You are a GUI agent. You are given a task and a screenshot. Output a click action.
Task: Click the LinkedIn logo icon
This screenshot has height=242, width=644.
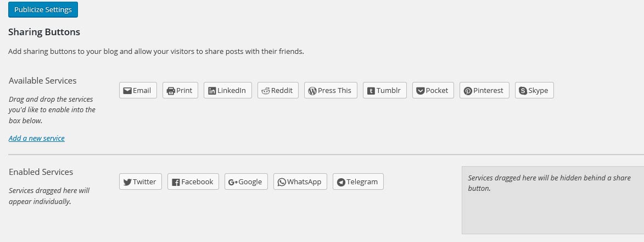coord(212,91)
